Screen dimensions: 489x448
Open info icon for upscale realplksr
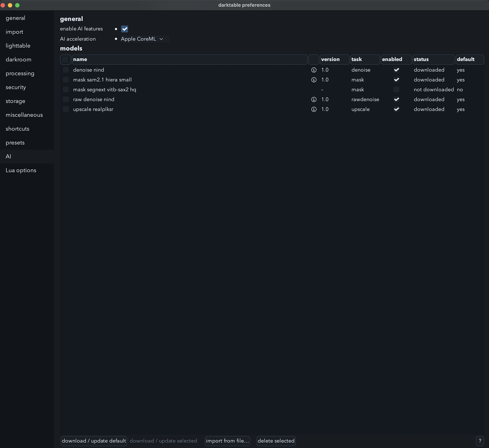314,109
